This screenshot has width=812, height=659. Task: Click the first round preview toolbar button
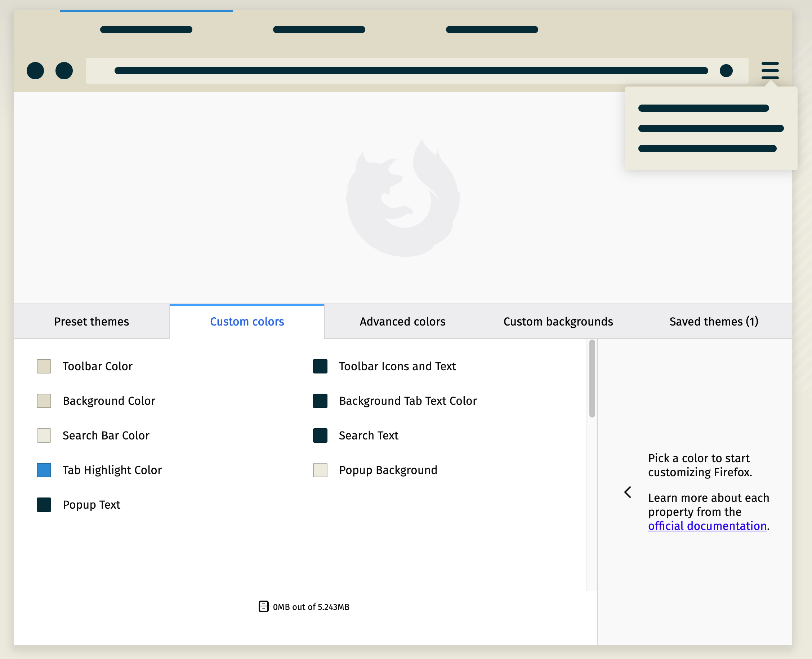point(35,71)
